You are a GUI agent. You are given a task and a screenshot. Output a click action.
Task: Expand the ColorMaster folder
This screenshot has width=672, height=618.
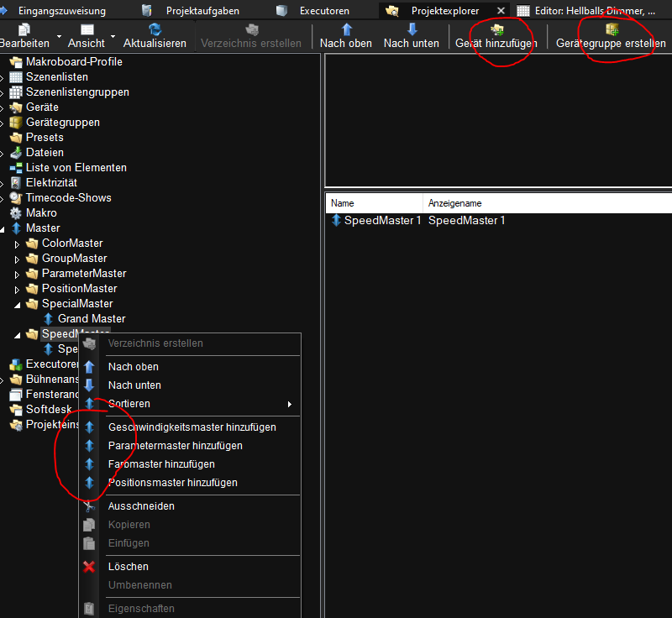[18, 244]
